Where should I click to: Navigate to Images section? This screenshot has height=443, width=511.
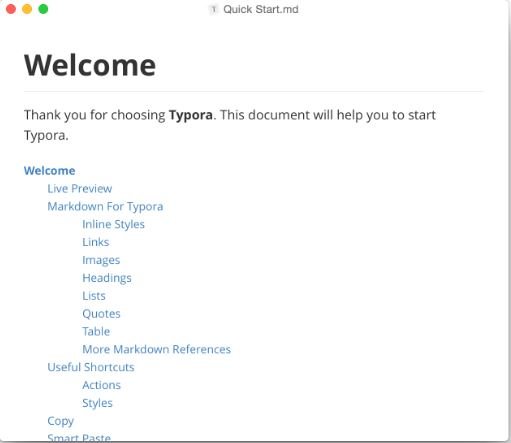pyautogui.click(x=101, y=260)
